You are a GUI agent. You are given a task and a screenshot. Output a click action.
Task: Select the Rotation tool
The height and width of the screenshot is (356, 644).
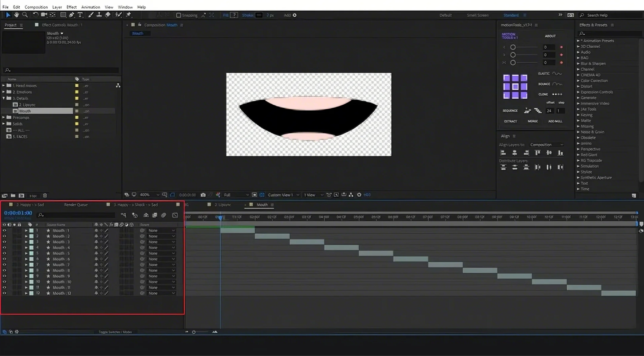(x=35, y=15)
